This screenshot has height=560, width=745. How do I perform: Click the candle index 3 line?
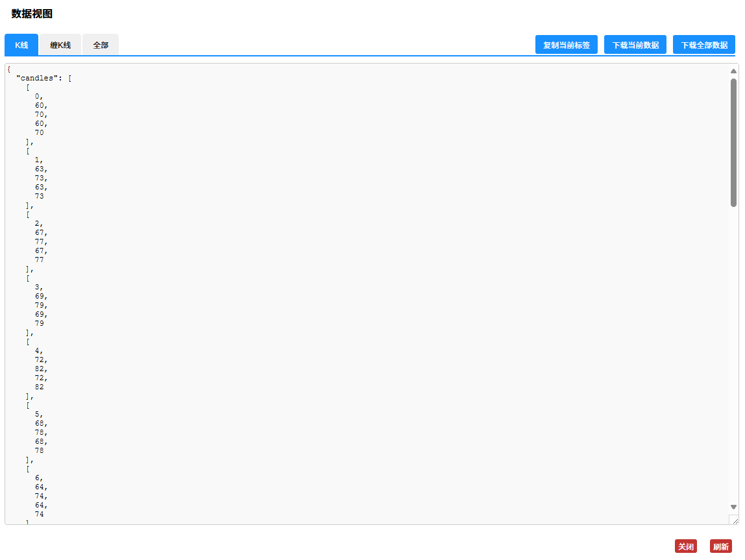39,287
